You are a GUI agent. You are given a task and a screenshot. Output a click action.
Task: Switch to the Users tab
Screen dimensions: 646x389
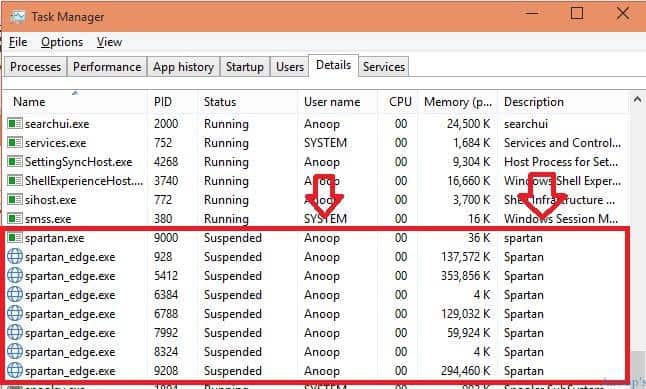(x=290, y=67)
